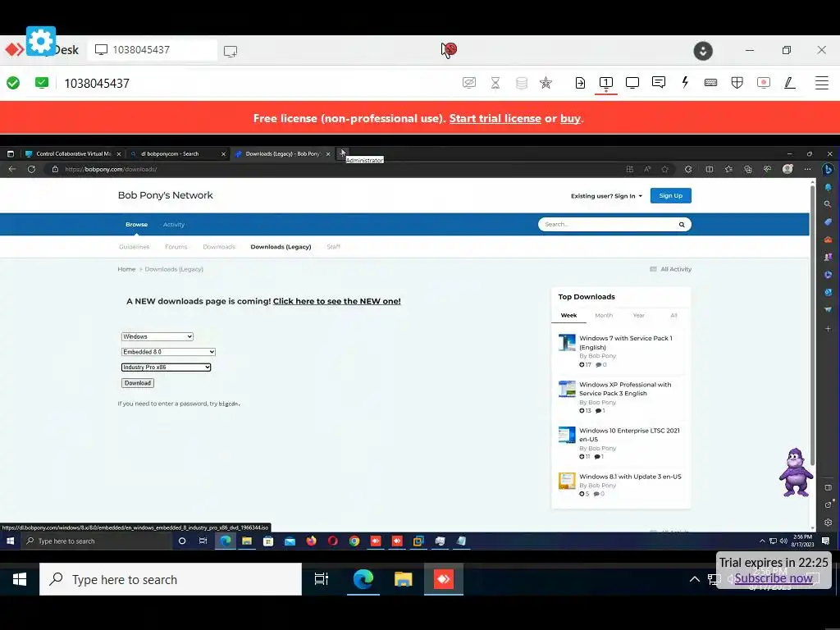The height and width of the screenshot is (630, 840).
Task: Click the blue settings gear icon
Action: coord(41,41)
